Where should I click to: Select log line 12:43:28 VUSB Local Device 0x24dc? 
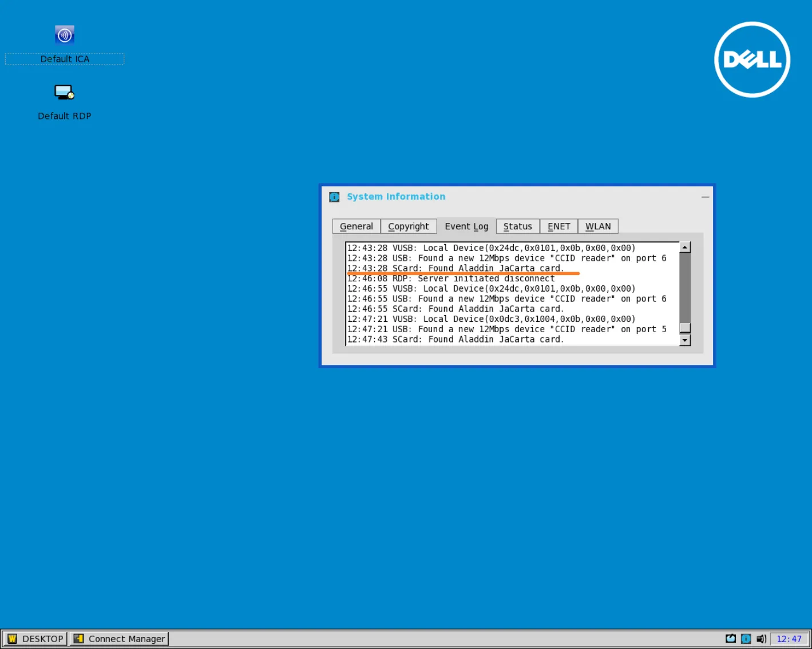coord(492,248)
